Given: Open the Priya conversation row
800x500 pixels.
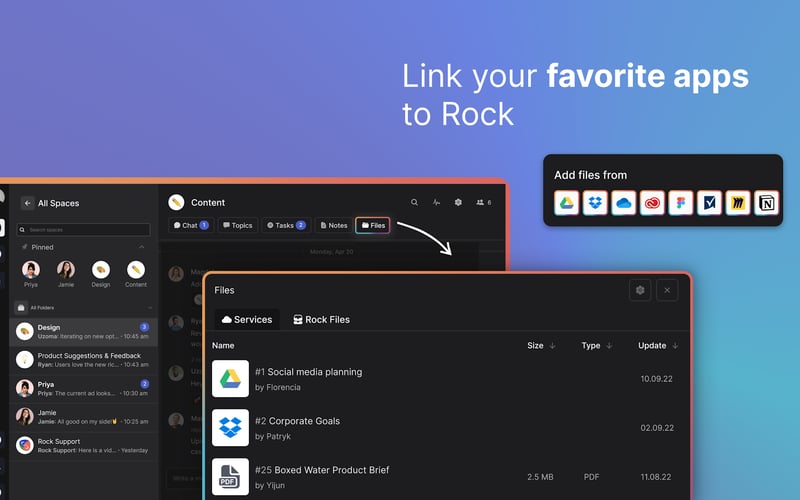Looking at the screenshot, I should click(84, 388).
